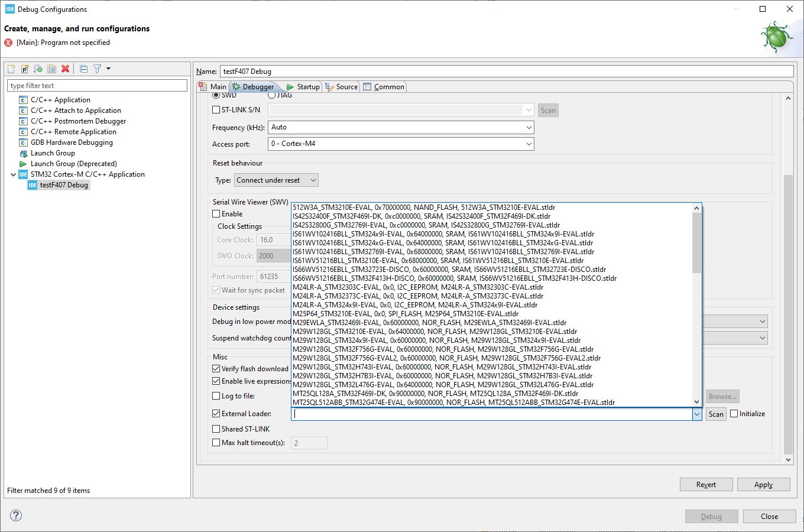
Task: Collapse STM32 Cortex-M C/C++ Application tree node
Action: point(13,174)
